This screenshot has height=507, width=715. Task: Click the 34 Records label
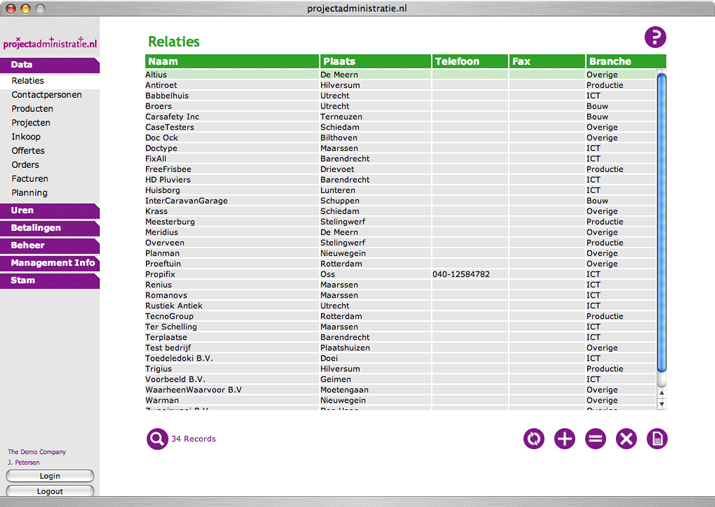point(193,439)
